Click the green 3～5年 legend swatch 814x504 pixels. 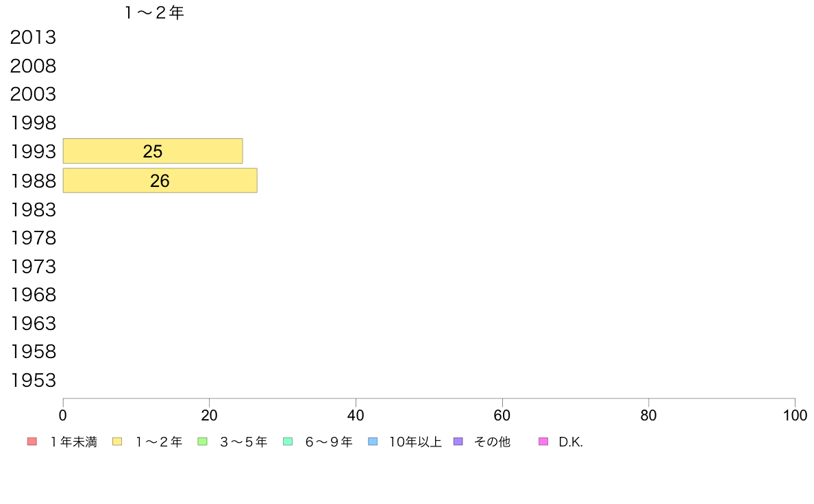(202, 442)
